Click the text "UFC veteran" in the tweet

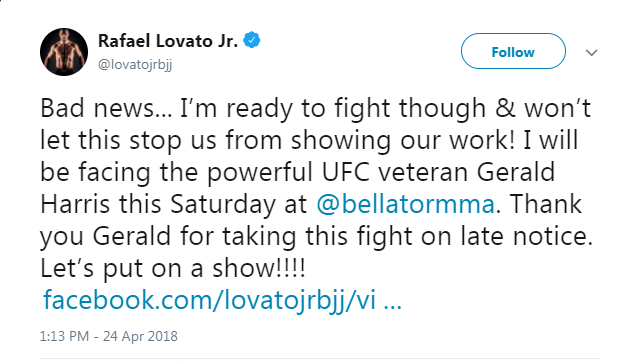[395, 172]
